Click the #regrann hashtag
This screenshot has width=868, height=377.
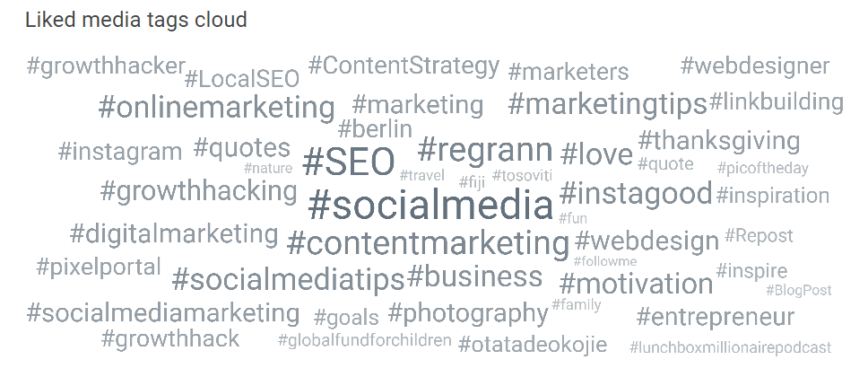tap(485, 150)
